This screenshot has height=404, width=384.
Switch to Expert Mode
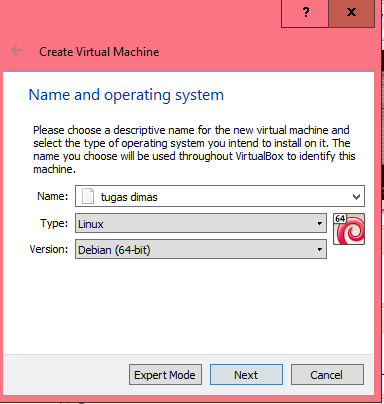pyautogui.click(x=165, y=375)
